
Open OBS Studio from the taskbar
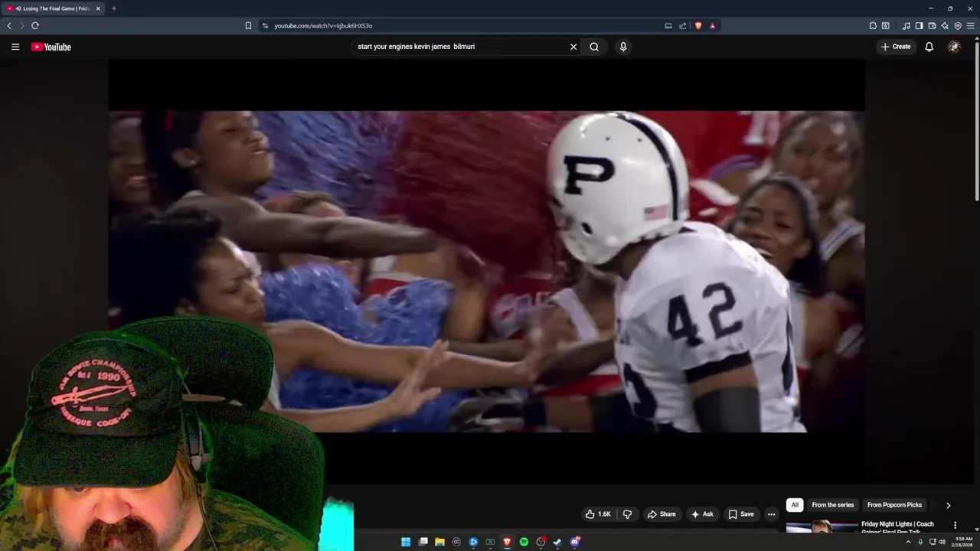[x=541, y=542]
